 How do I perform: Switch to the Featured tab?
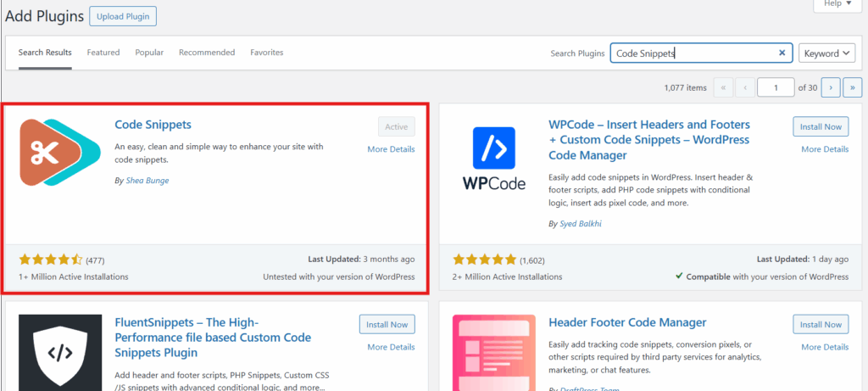coord(103,53)
